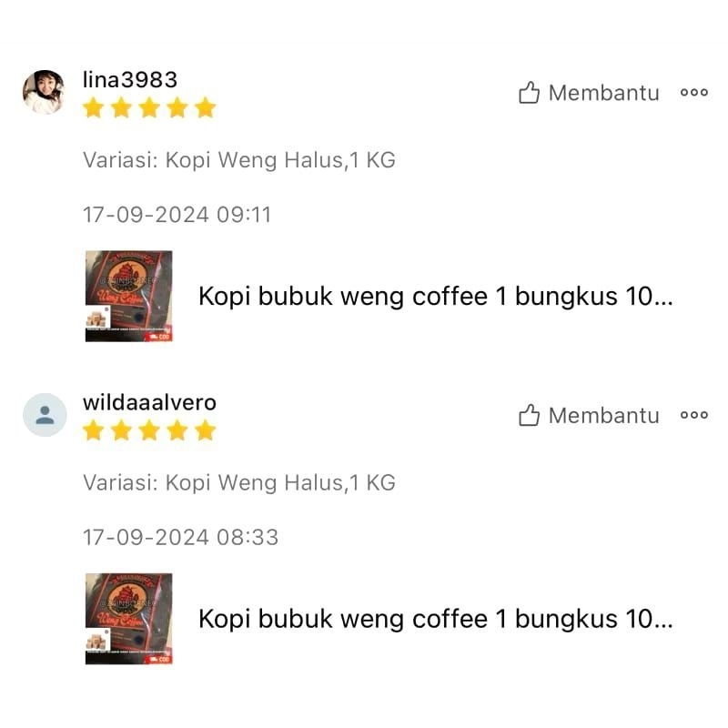This screenshot has width=728, height=728.
Task: Click the fifth star in wildaaalvero's rating
Action: (206, 430)
